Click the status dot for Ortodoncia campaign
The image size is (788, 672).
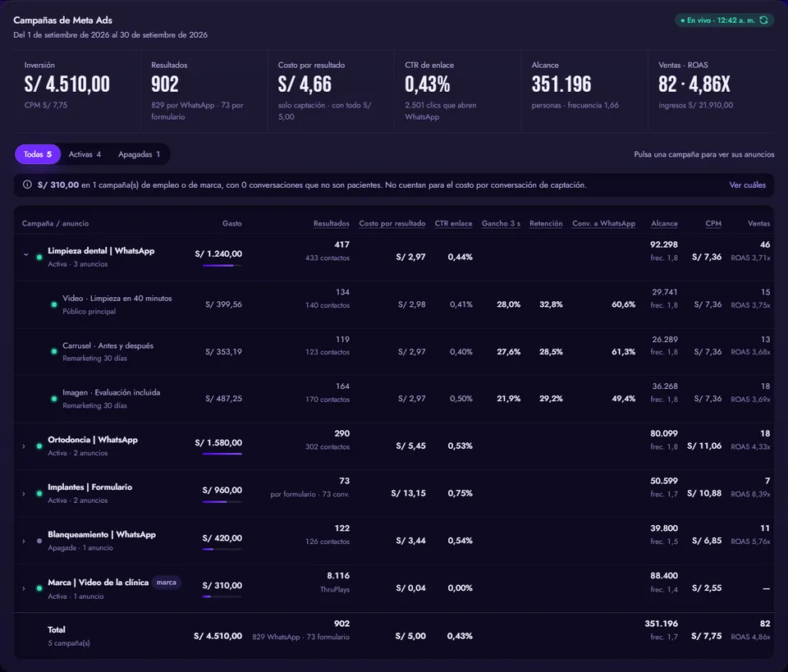coord(39,446)
